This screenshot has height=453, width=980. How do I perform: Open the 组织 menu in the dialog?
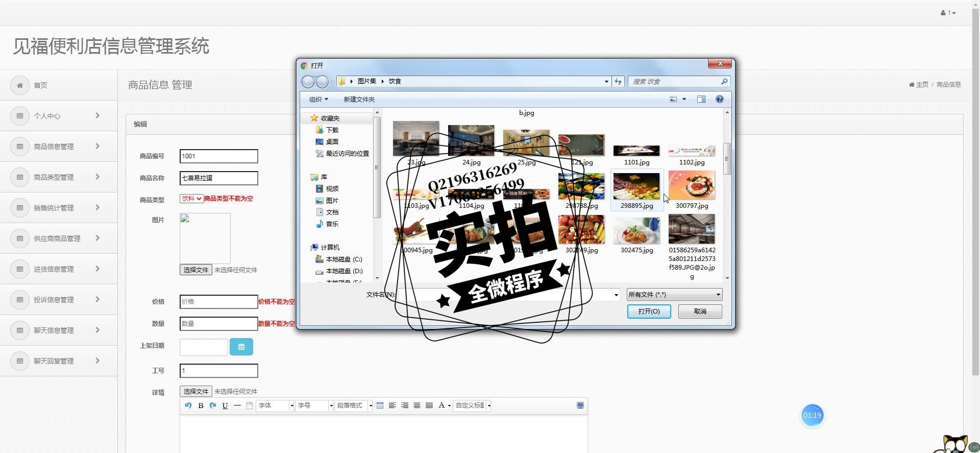pyautogui.click(x=318, y=100)
